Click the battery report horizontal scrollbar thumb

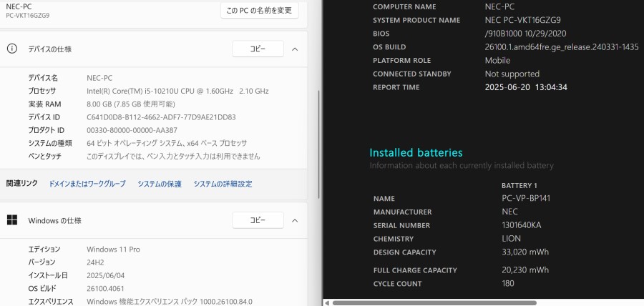tap(434, 302)
